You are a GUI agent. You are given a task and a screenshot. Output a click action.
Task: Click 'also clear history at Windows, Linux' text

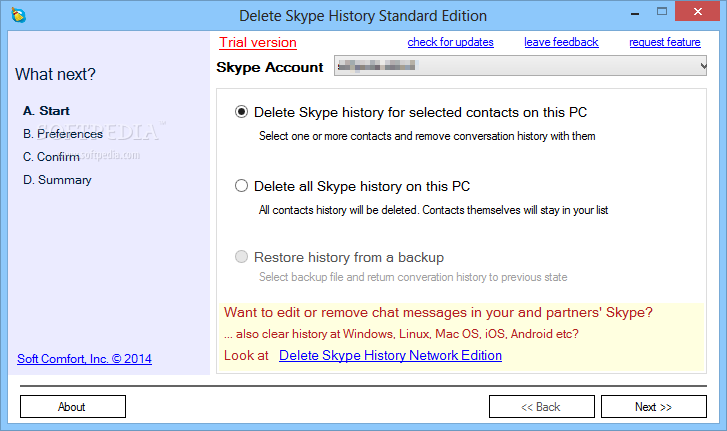coord(401,334)
